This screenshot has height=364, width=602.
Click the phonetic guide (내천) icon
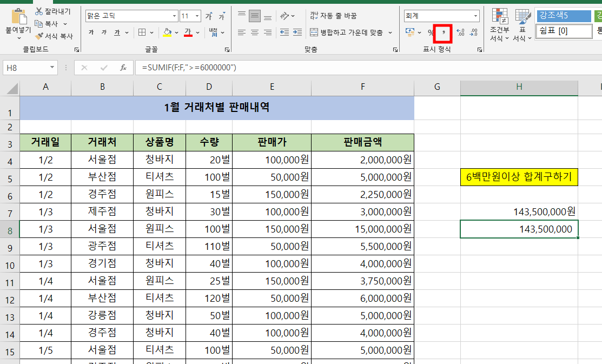(213, 32)
